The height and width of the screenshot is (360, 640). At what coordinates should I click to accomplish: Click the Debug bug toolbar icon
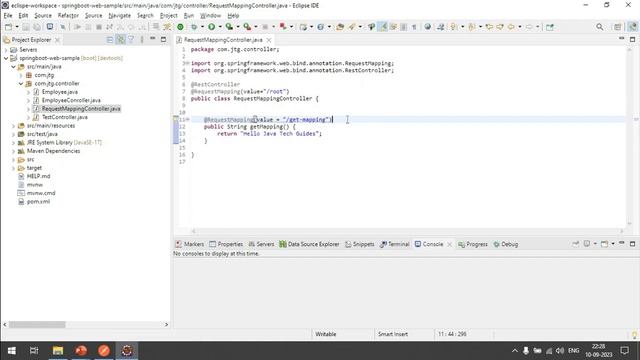[194, 27]
